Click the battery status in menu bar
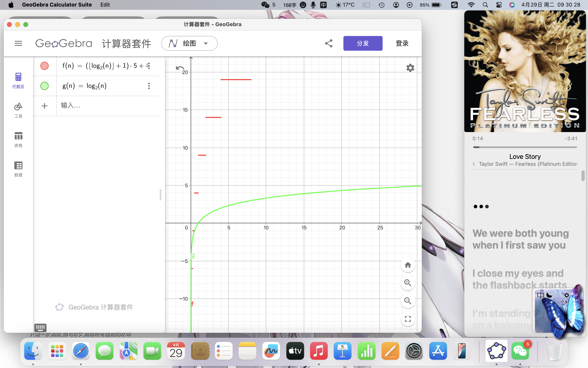588x368 pixels. coord(431,5)
